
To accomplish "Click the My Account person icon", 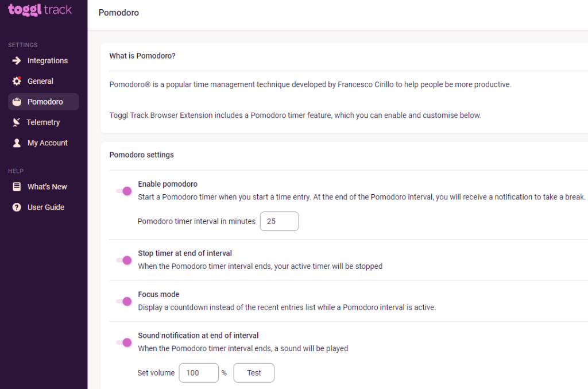I will 17,143.
